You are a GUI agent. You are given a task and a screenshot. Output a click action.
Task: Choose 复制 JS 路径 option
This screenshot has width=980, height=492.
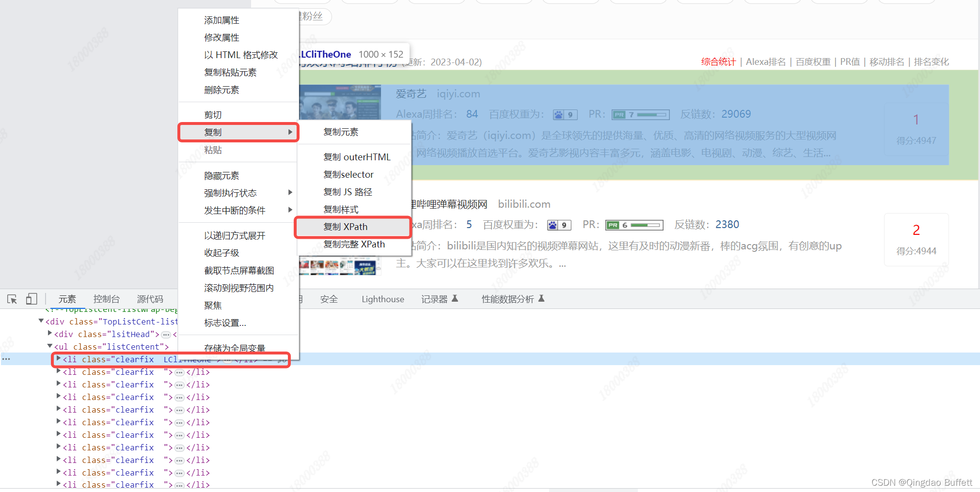coord(354,192)
